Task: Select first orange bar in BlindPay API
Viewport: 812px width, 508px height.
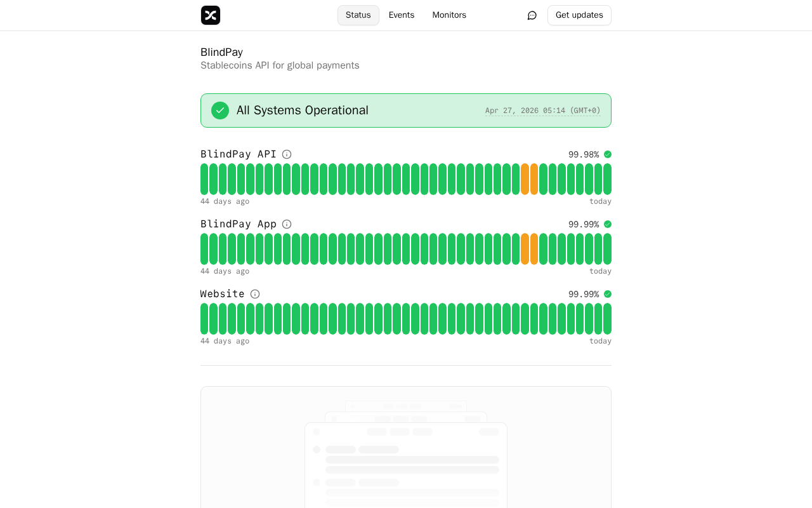Action: click(x=525, y=179)
